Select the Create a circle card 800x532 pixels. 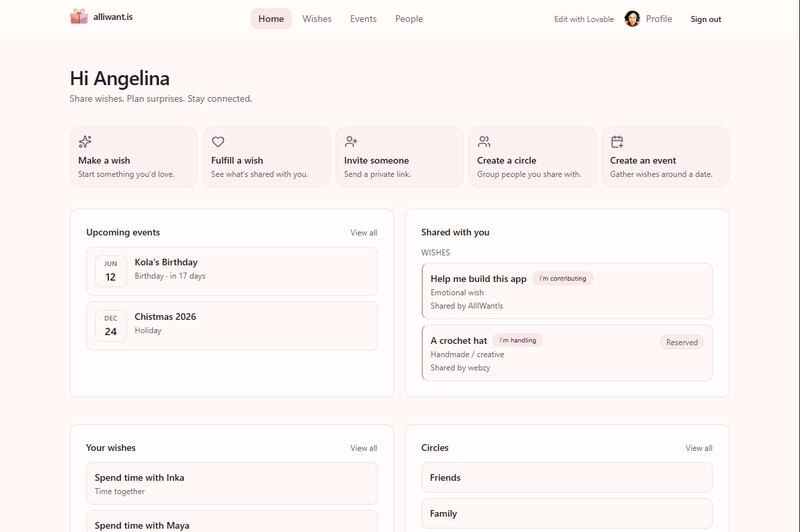(533, 157)
